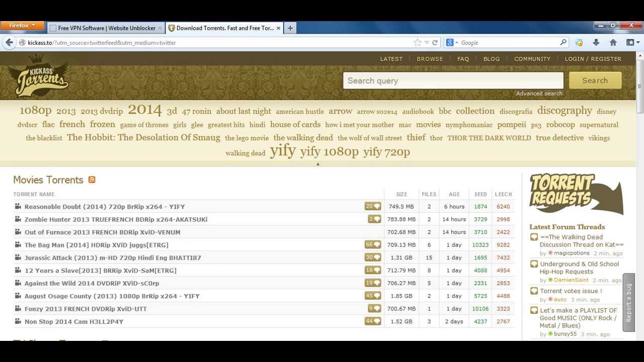Open comments bubble for Against the Wild torrent
Viewport: 644px width, 362px height.
[x=373, y=283]
